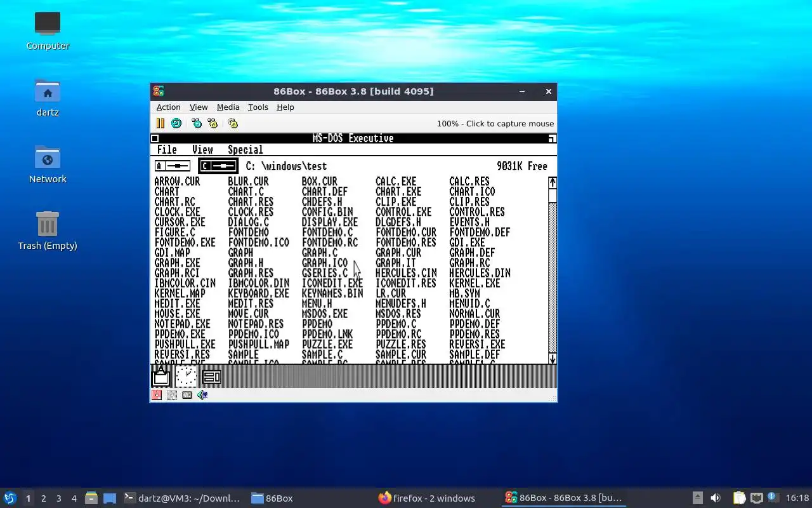Open the Tools menu

pyautogui.click(x=258, y=107)
